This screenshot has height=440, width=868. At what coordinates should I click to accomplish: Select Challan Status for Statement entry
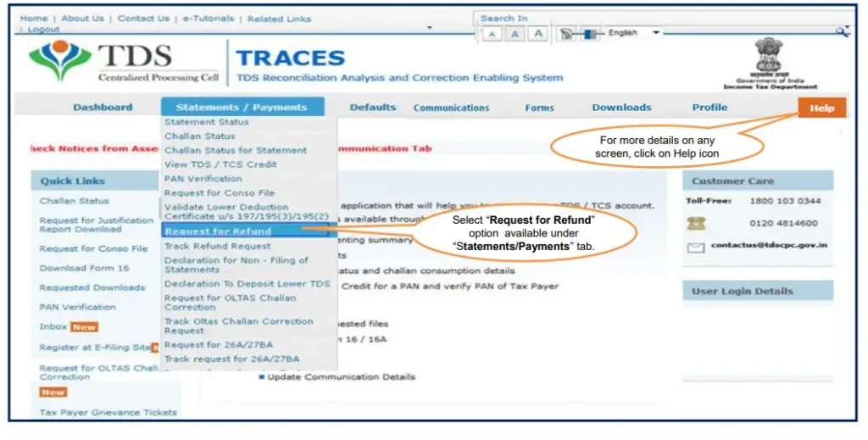(236, 151)
